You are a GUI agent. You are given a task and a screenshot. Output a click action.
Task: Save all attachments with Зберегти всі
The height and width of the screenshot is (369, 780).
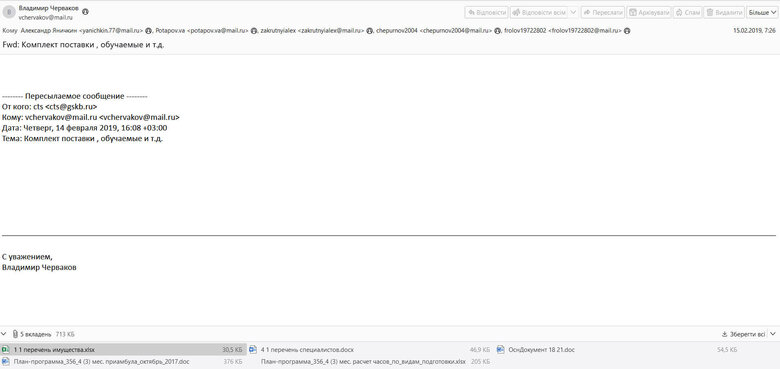(x=743, y=334)
